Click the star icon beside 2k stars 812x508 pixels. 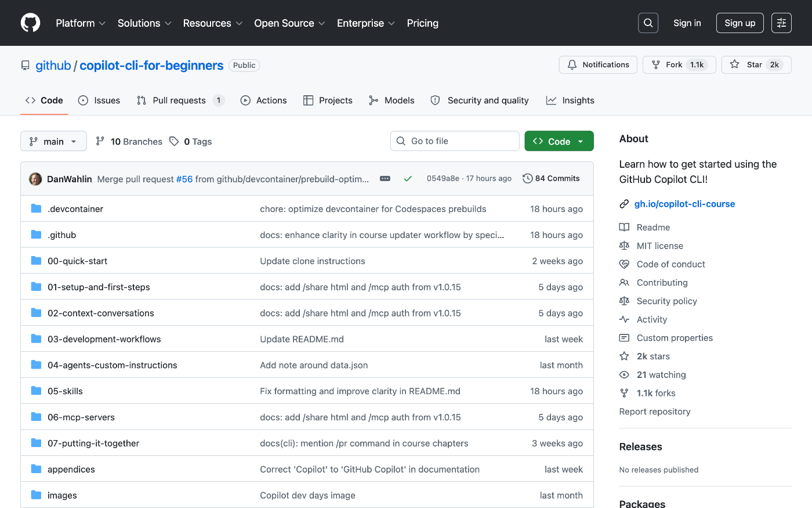pyautogui.click(x=624, y=356)
